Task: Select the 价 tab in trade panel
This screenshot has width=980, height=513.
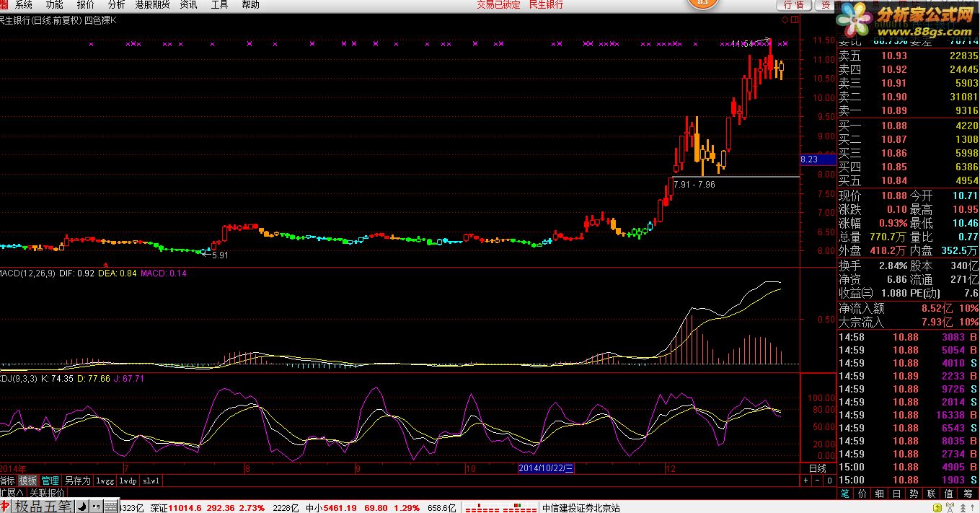Action: click(862, 494)
